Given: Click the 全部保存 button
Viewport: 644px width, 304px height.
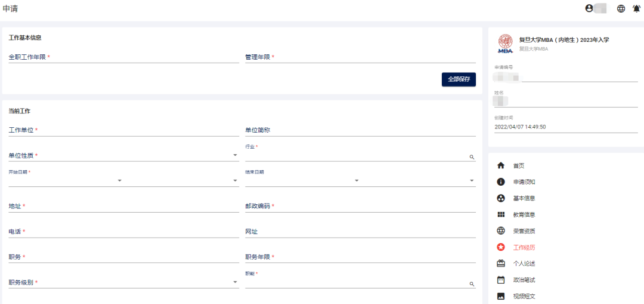Looking at the screenshot, I should pyautogui.click(x=459, y=79).
